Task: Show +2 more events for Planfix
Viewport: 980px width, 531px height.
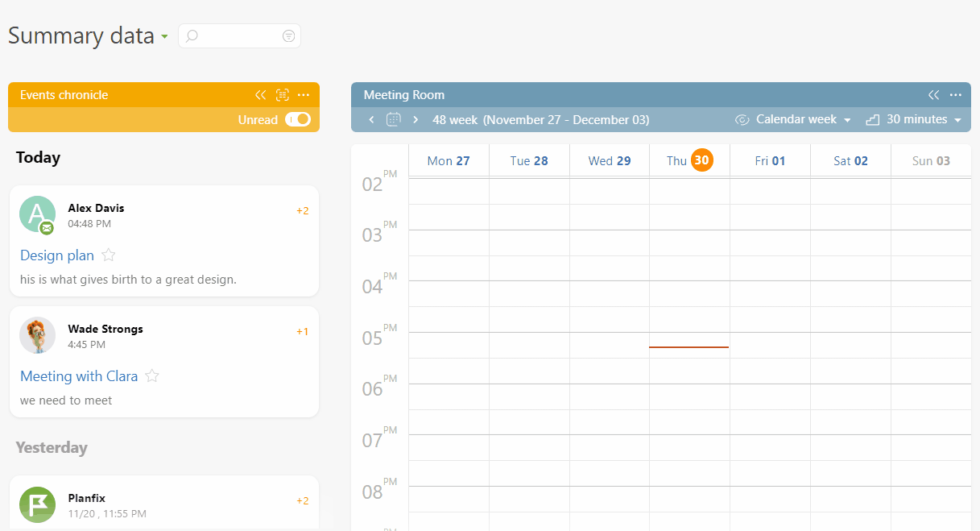Action: point(303,501)
